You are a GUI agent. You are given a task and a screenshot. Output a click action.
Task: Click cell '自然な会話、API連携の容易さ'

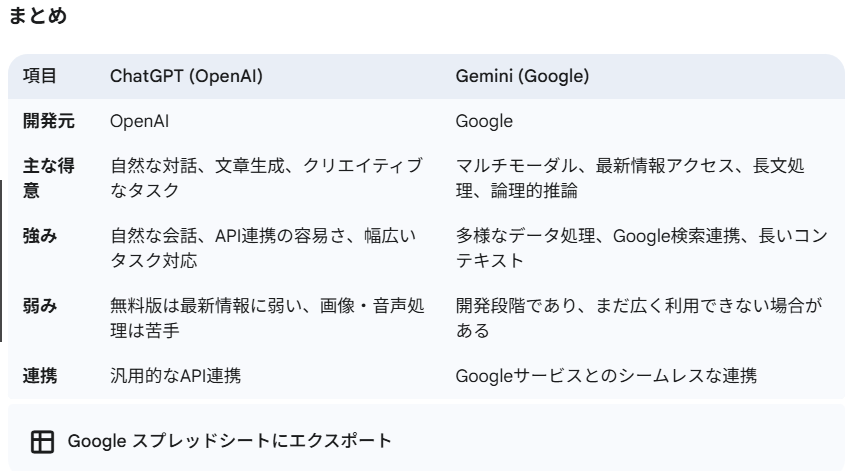coord(263,248)
